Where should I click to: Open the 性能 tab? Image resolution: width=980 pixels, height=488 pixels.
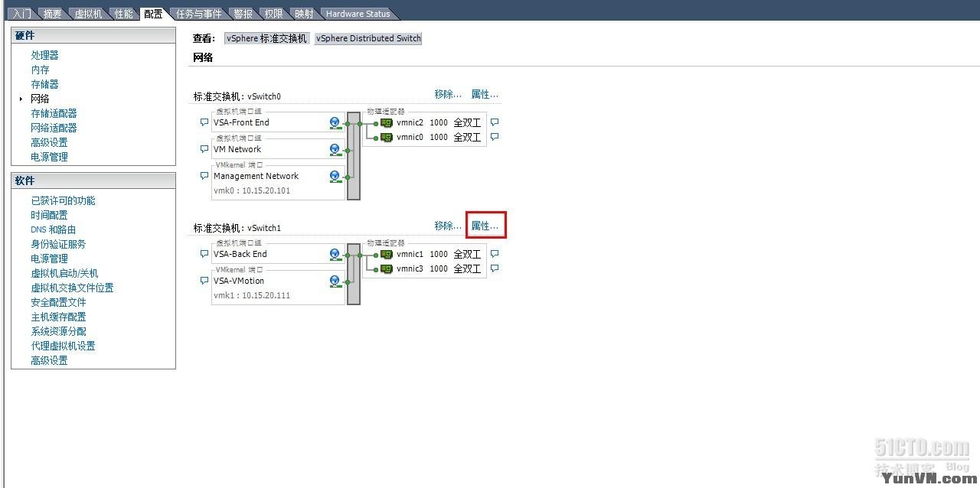pyautogui.click(x=123, y=14)
